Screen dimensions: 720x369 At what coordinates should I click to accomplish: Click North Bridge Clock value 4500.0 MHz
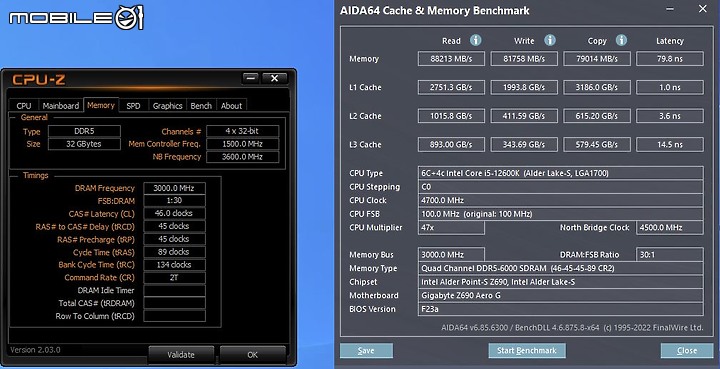(670, 228)
